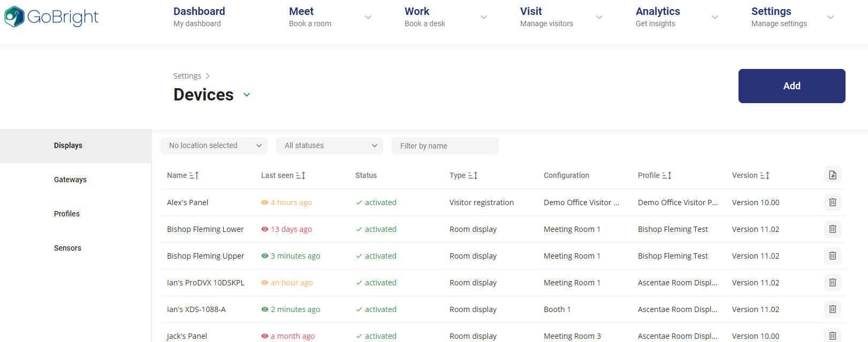Click the 'Meeting Room 3' configuration cell
The height and width of the screenshot is (342, 868).
click(572, 336)
